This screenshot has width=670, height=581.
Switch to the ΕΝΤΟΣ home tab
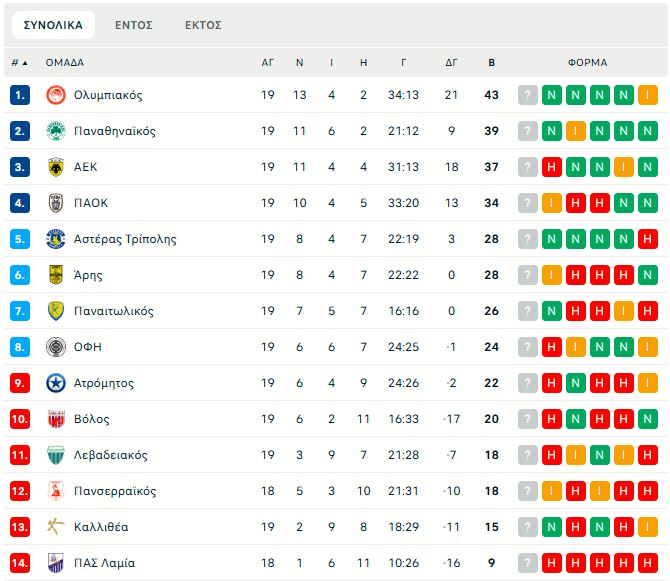coord(133,25)
